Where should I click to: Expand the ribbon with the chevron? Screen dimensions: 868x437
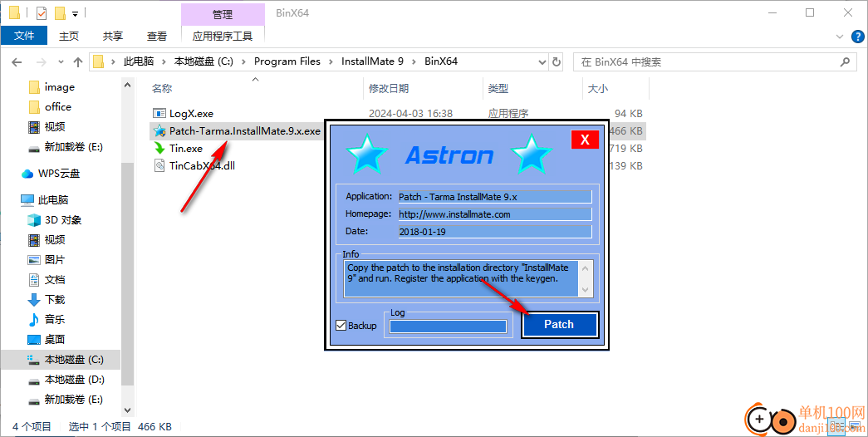point(839,37)
